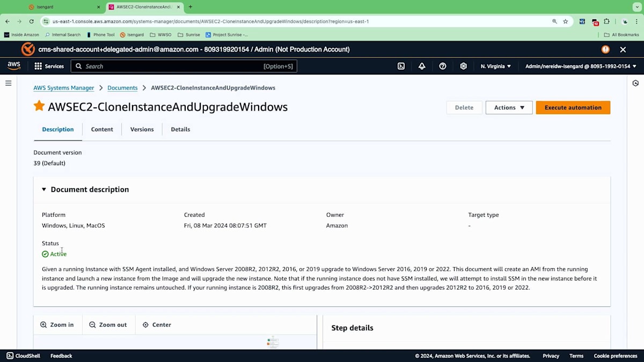
Task: Click the Isengard eagle logo in banner
Action: (28, 49)
